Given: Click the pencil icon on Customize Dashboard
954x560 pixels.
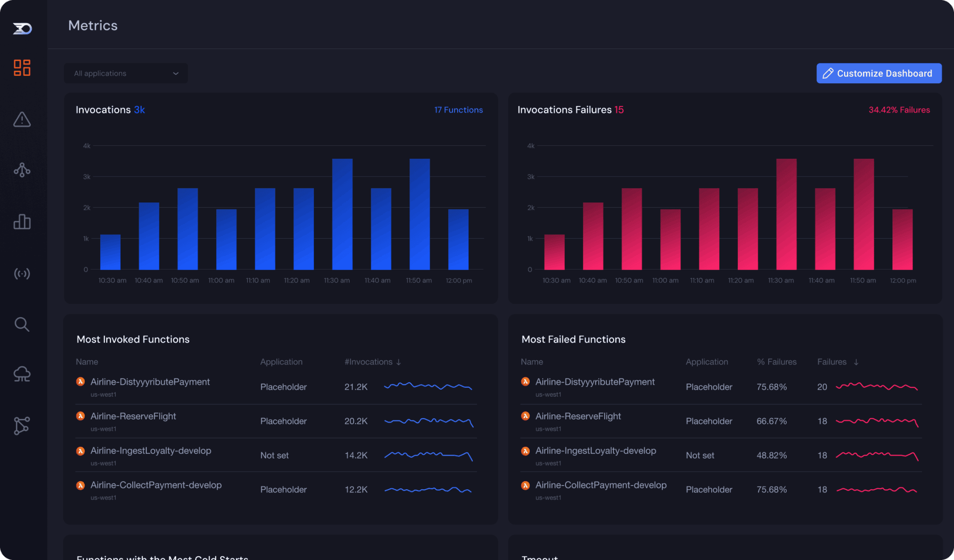Looking at the screenshot, I should pyautogui.click(x=828, y=74).
